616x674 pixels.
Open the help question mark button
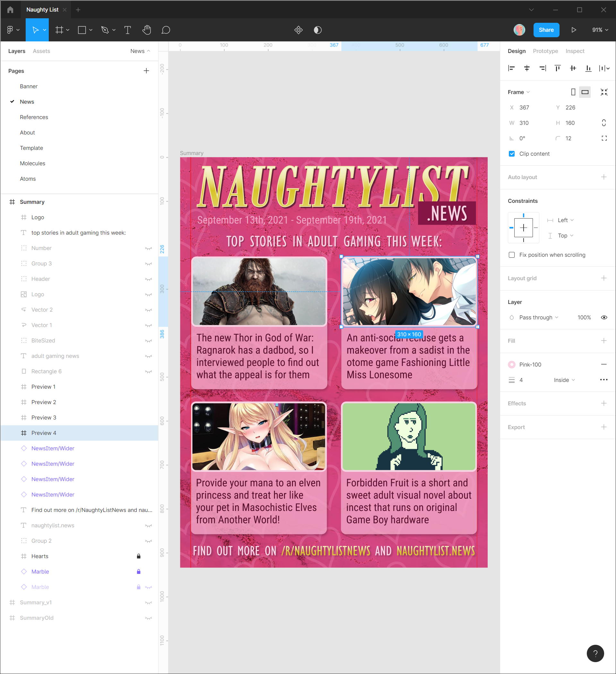coord(595,653)
